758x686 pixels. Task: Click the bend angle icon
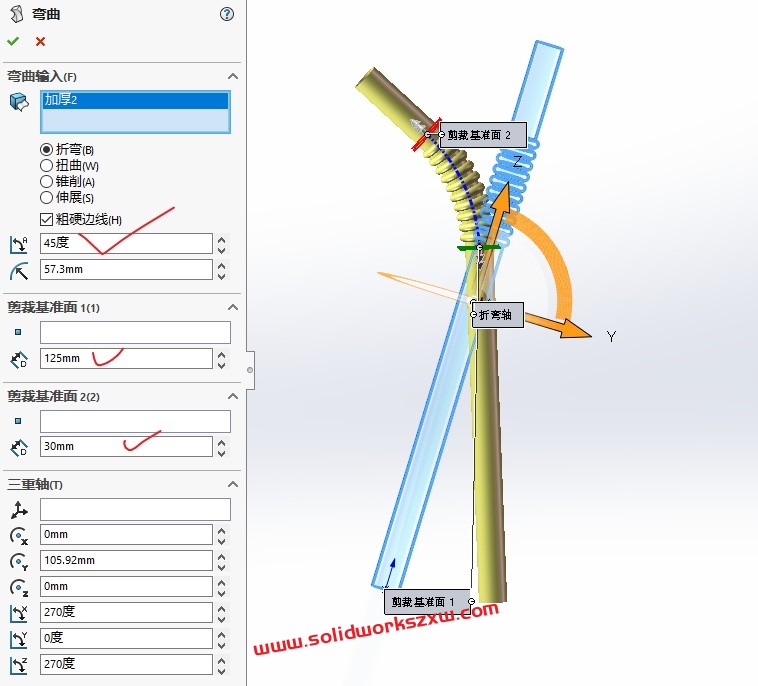[x=19, y=244]
